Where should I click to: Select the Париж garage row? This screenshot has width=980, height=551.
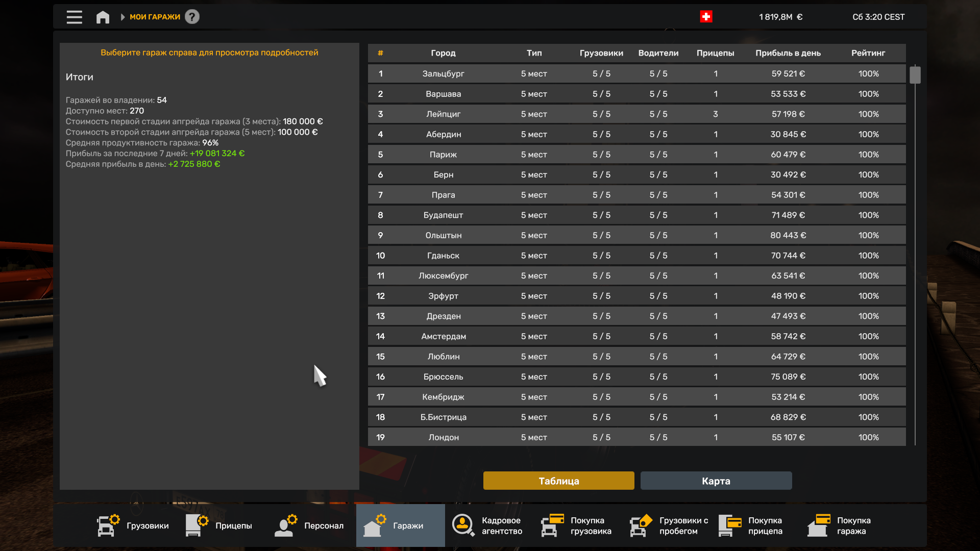636,155
